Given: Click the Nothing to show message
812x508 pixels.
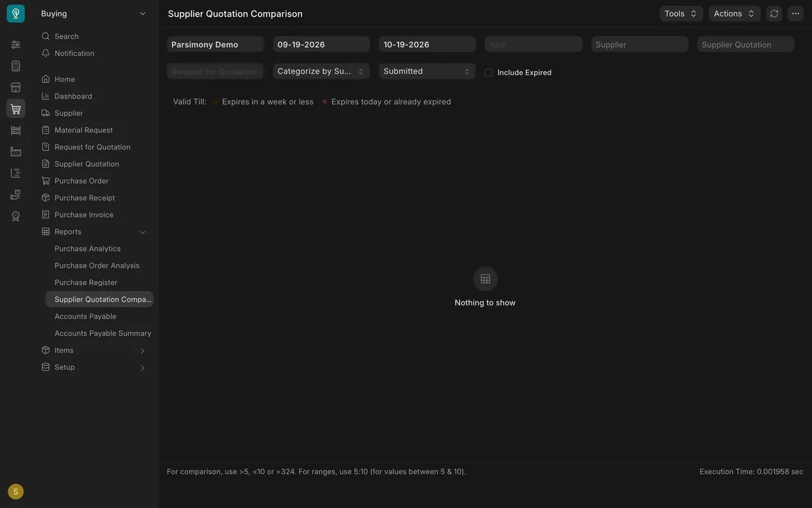Looking at the screenshot, I should [x=485, y=303].
